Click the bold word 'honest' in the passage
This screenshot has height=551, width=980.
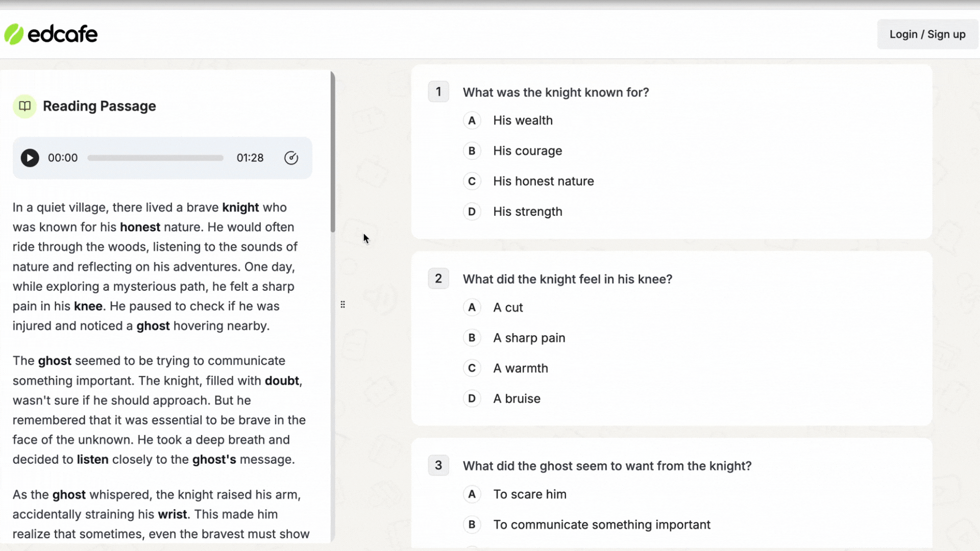coord(140,227)
